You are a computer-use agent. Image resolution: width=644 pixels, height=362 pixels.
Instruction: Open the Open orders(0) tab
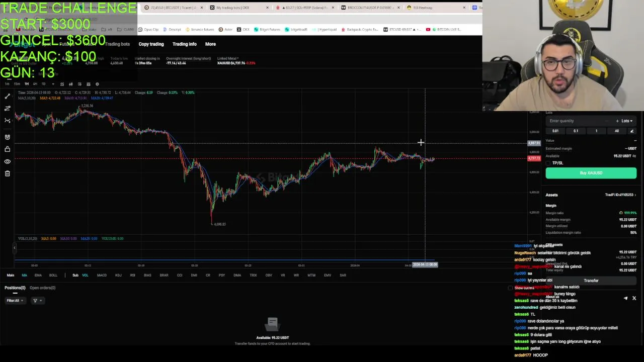42,288
